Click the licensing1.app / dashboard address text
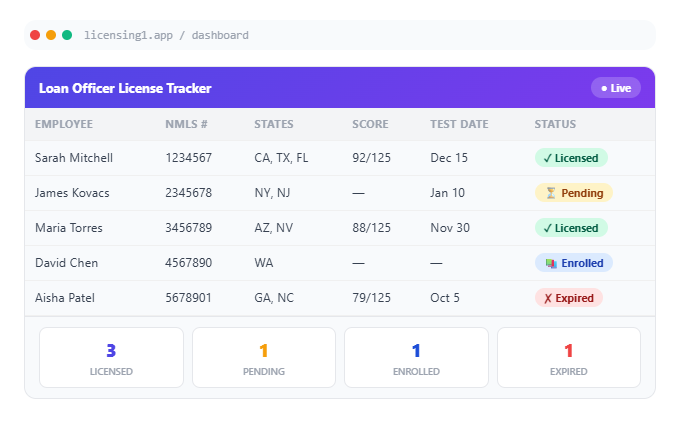This screenshot has width=680, height=423. pyautogui.click(x=166, y=35)
